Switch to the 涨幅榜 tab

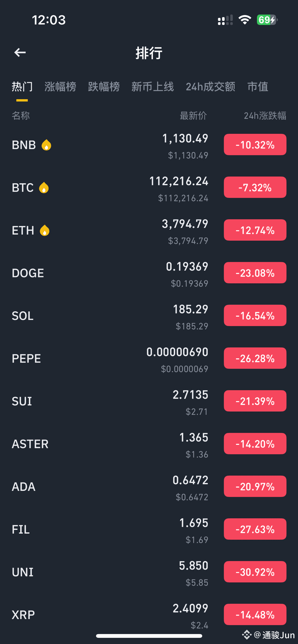(x=60, y=87)
